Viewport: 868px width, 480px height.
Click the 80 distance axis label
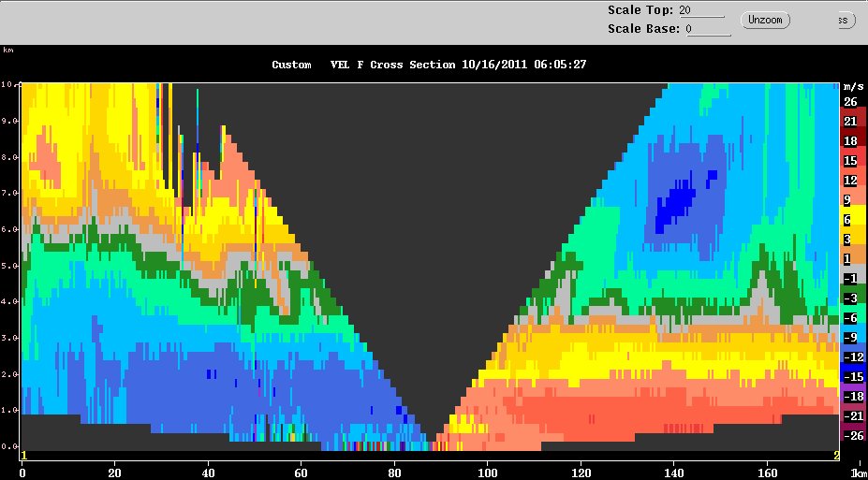[394, 473]
